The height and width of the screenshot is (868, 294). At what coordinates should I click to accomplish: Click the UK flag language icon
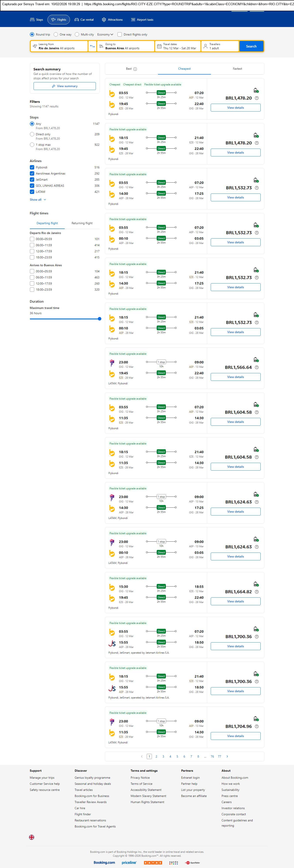click(x=32, y=837)
